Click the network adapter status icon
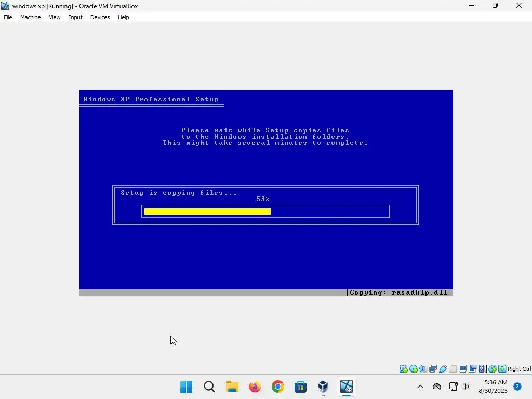Image resolution: width=532 pixels, height=399 pixels. [x=433, y=369]
